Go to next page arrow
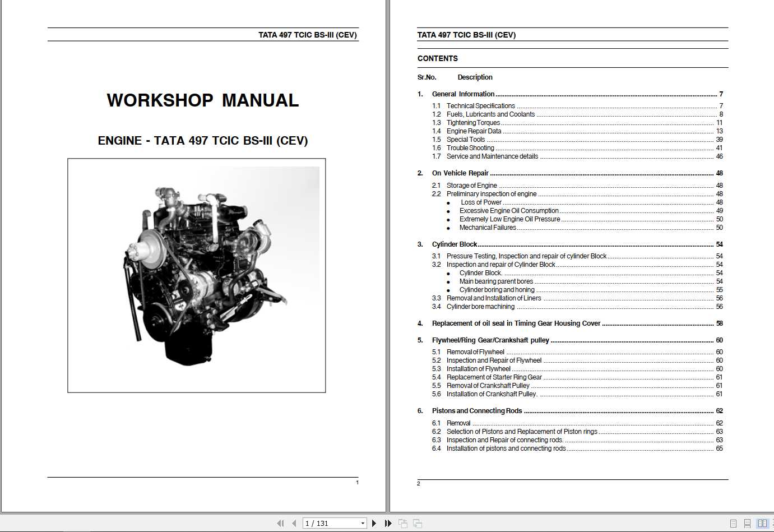The height and width of the screenshot is (532, 774). pyautogui.click(x=374, y=523)
